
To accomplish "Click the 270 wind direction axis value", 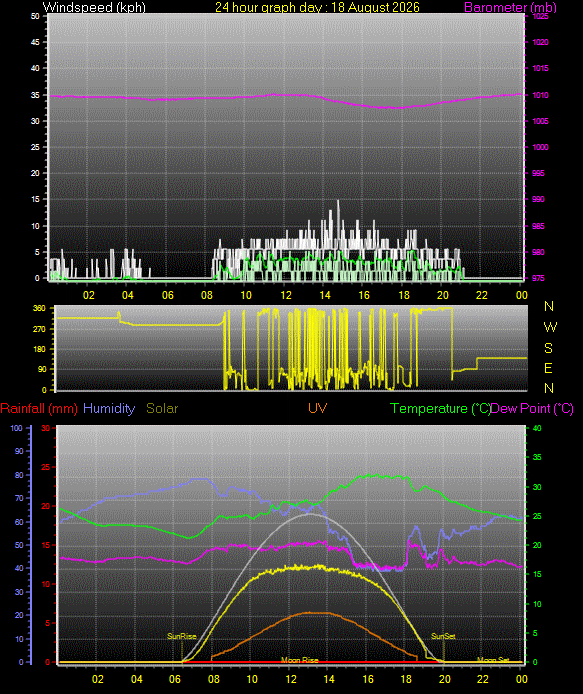I will point(39,329).
